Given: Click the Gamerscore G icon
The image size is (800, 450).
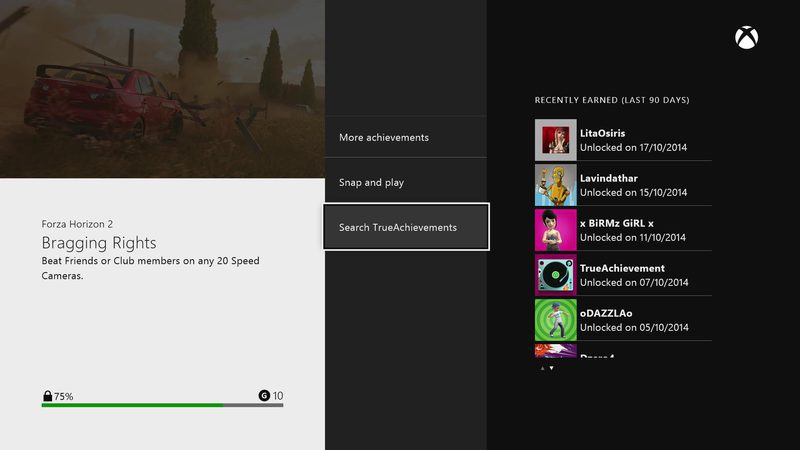Looking at the screenshot, I should [x=264, y=395].
